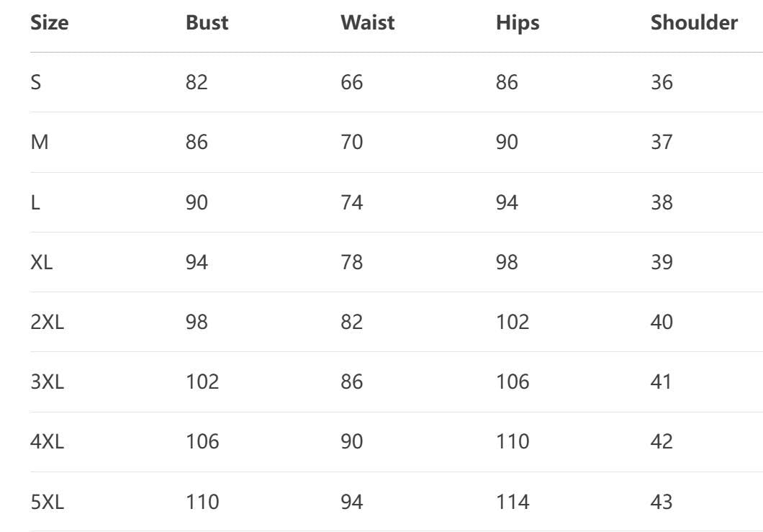
Task: Select the waist value for size M
Action: [351, 143]
